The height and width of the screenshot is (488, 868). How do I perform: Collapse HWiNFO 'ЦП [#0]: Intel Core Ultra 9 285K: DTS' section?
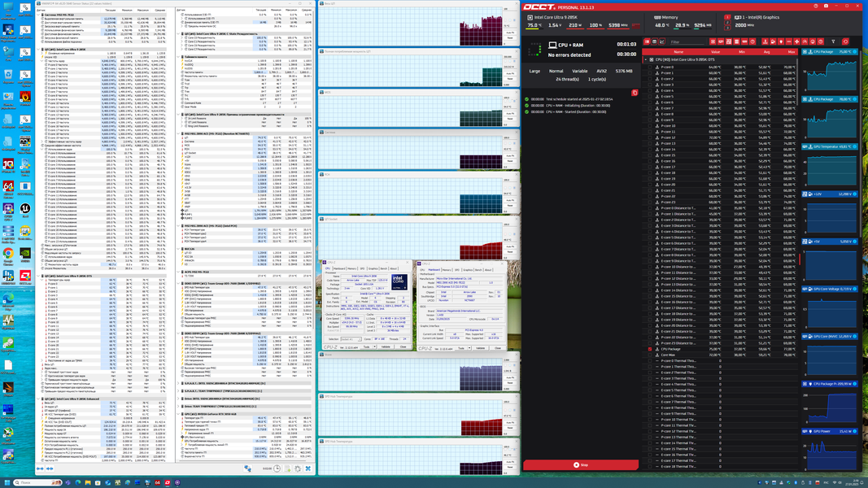click(x=39, y=276)
